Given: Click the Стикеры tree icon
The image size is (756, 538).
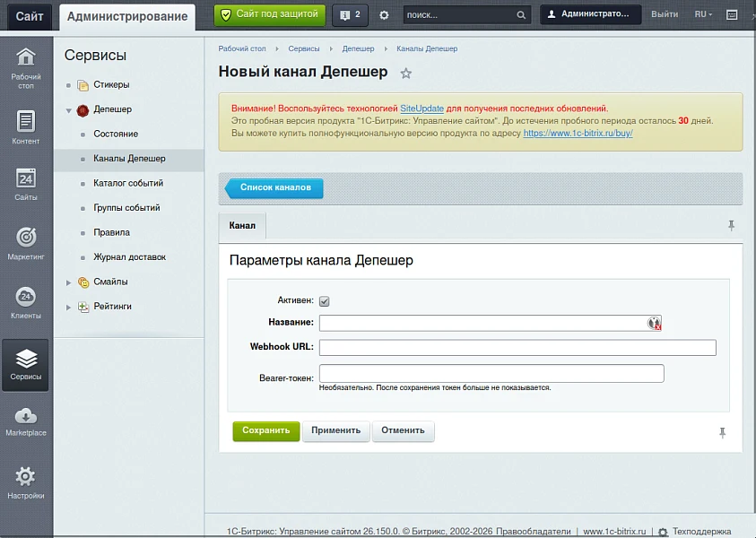Looking at the screenshot, I should 83,85.
